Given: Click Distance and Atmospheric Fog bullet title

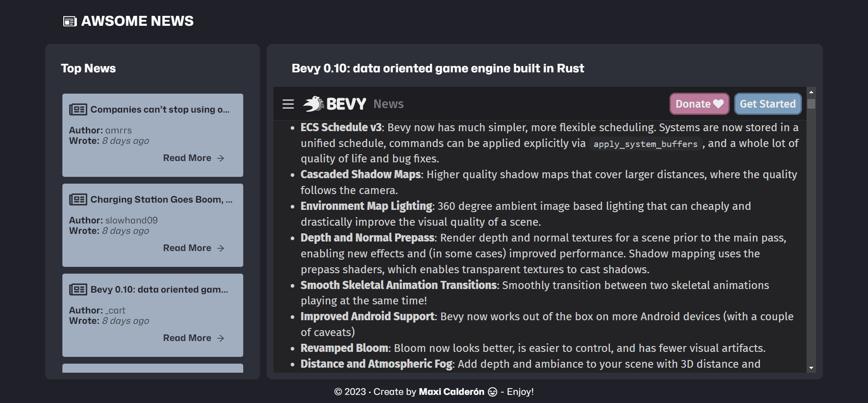Looking at the screenshot, I should point(376,364).
